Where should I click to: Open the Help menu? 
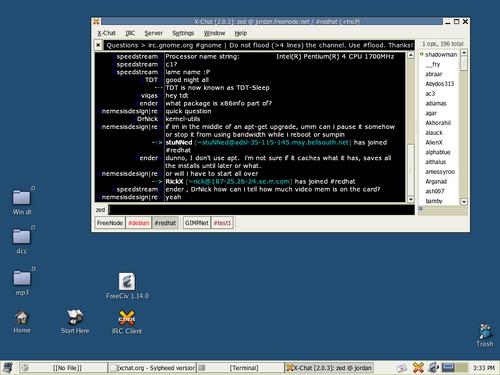click(x=241, y=33)
